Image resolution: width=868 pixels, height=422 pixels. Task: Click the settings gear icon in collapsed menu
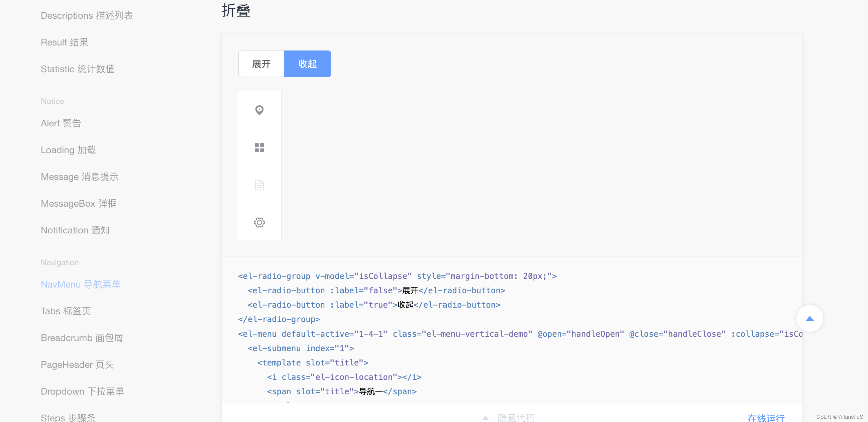click(259, 222)
